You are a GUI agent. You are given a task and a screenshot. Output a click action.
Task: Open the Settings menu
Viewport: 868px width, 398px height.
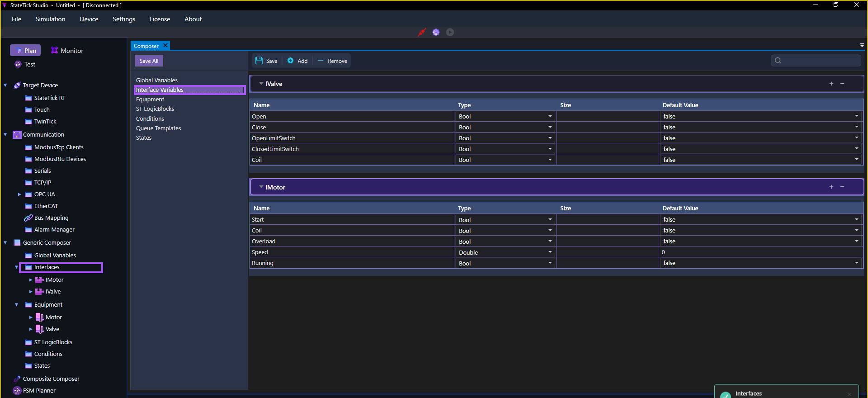(124, 19)
